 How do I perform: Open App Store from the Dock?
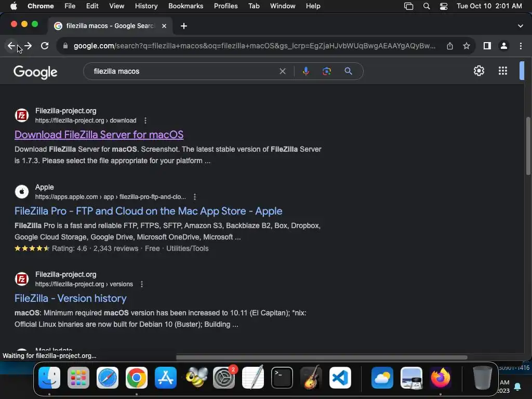click(x=166, y=378)
